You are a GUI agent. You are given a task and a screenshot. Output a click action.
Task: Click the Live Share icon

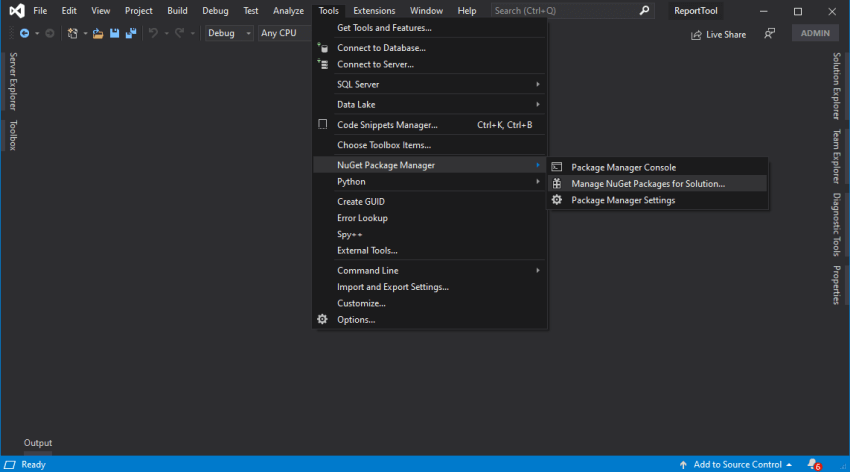point(696,35)
